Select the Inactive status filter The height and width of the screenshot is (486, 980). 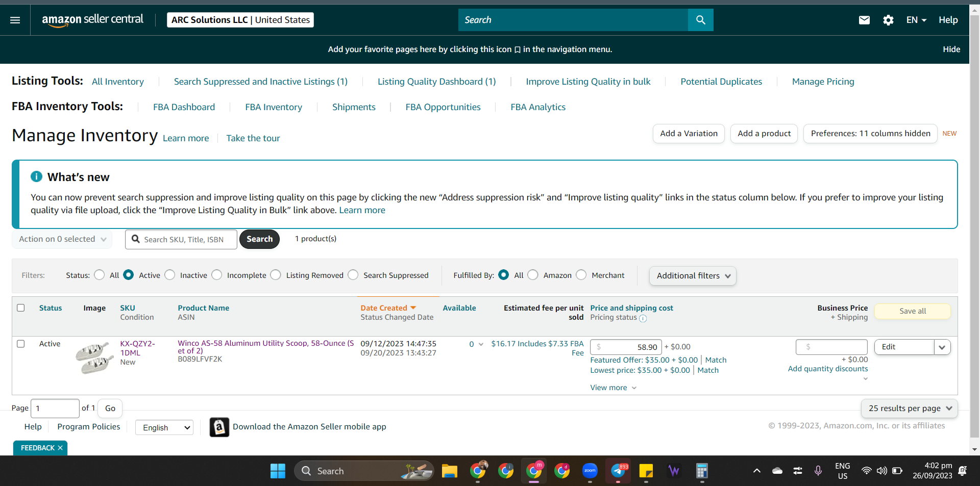(x=170, y=275)
